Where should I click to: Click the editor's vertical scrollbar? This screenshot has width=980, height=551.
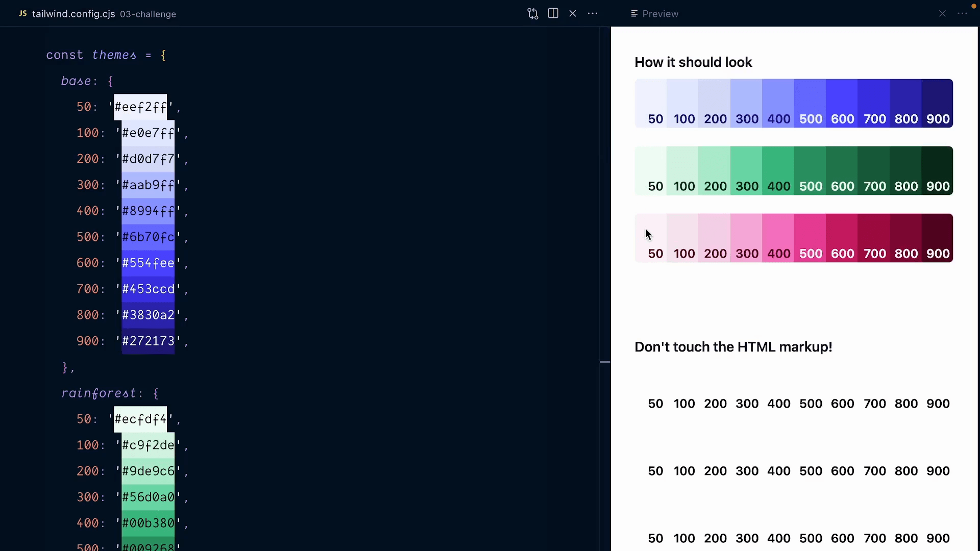[x=604, y=362]
